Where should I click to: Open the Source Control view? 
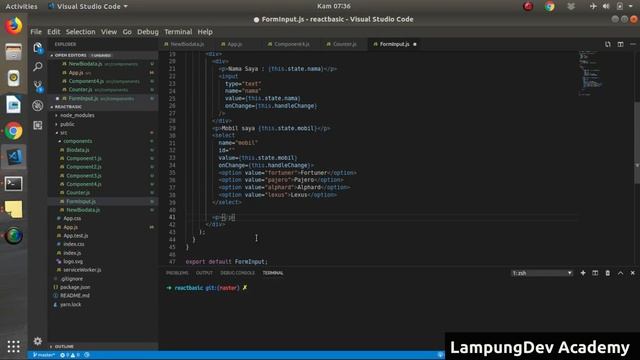[38, 86]
